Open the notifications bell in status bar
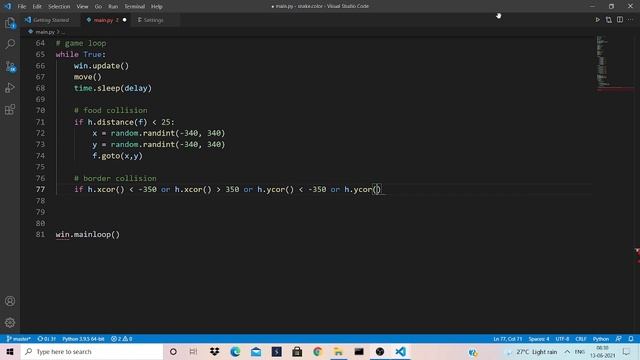640x360 pixels. click(631, 339)
